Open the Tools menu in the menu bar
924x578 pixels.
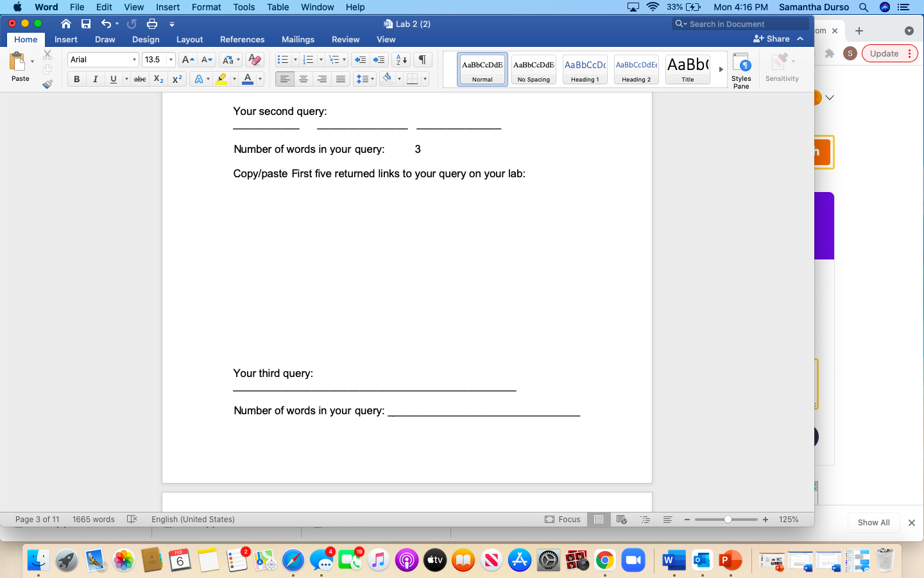click(x=244, y=7)
